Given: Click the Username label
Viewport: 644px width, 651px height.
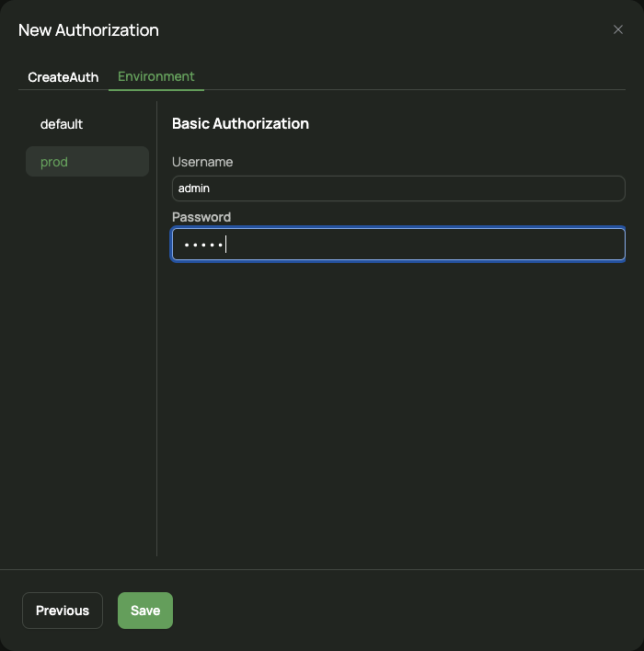Looking at the screenshot, I should tap(202, 162).
